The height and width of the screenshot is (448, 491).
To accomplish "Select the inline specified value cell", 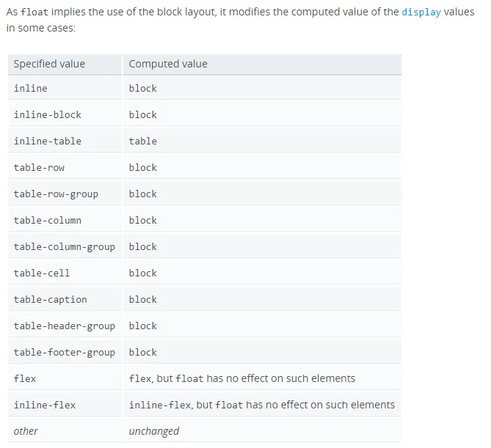I will (65, 88).
